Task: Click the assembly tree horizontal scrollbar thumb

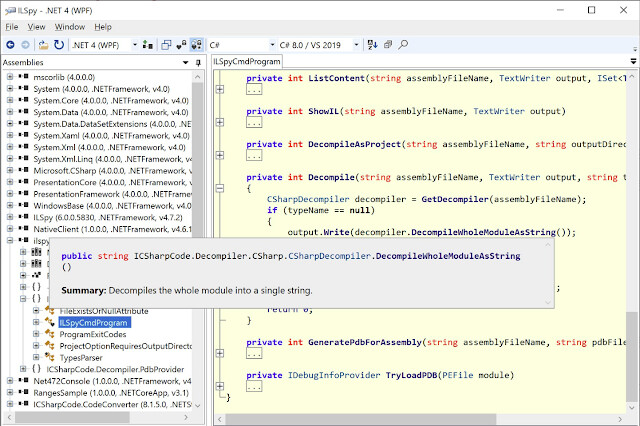Action: (x=72, y=417)
